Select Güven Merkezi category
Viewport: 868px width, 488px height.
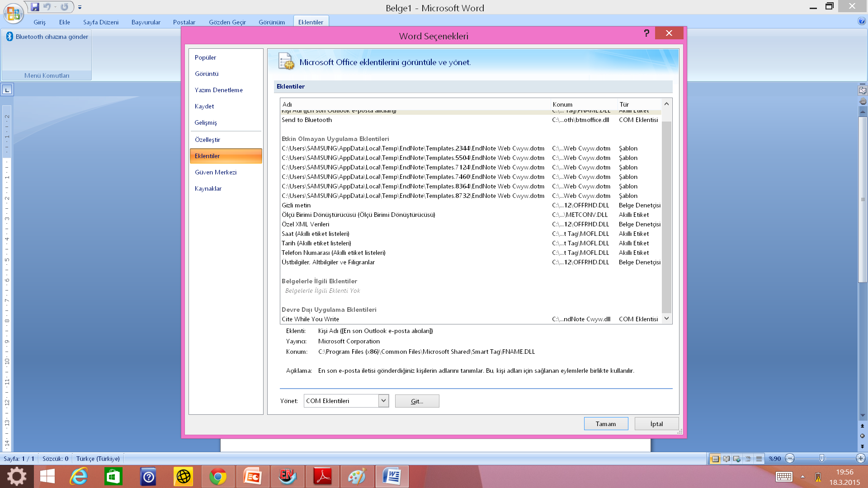(x=226, y=172)
